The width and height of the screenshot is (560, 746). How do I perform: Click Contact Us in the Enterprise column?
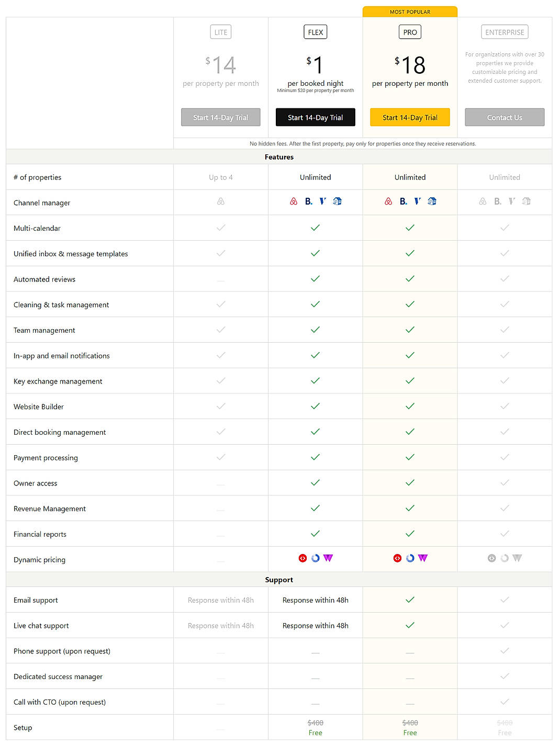pos(504,117)
